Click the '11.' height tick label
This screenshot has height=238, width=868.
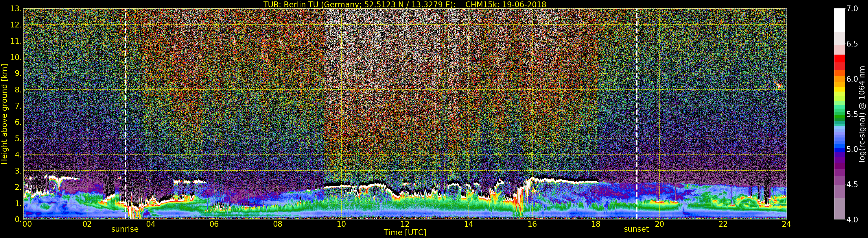[16, 41]
